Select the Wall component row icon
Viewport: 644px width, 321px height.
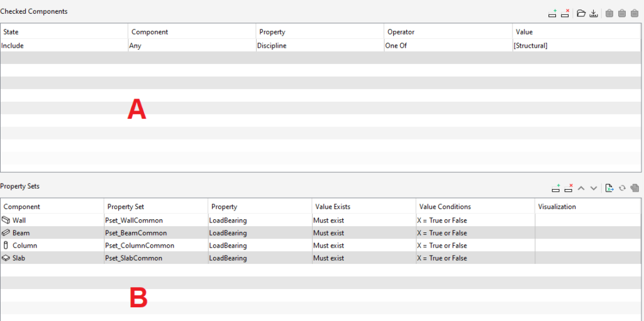click(6, 220)
